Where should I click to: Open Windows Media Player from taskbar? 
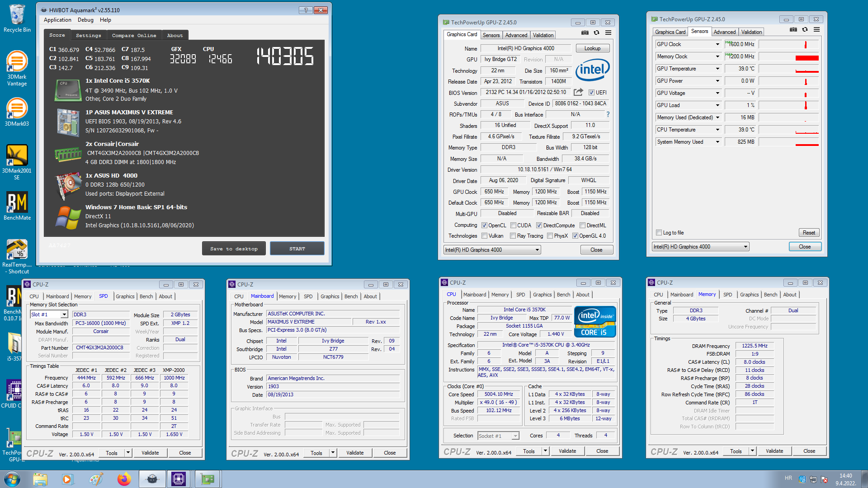[x=67, y=479]
